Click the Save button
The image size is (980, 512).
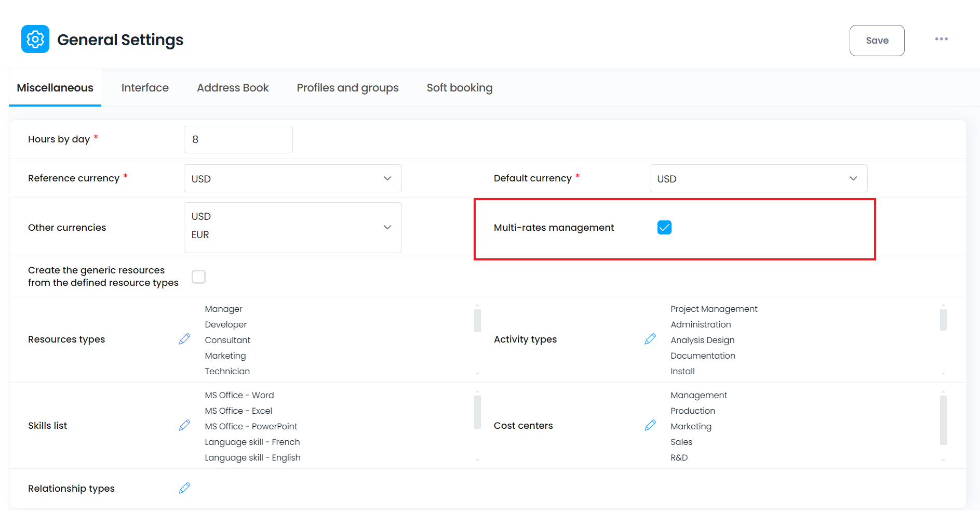click(x=877, y=41)
